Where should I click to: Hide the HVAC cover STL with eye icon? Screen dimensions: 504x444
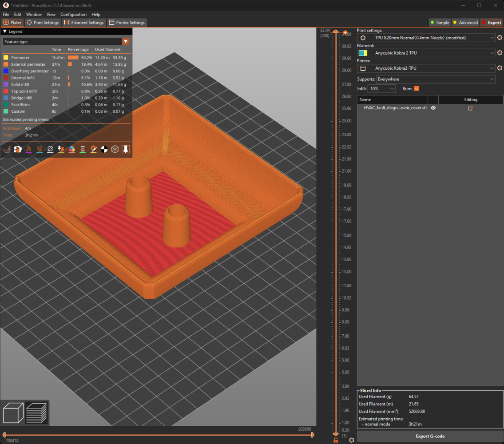(x=433, y=108)
